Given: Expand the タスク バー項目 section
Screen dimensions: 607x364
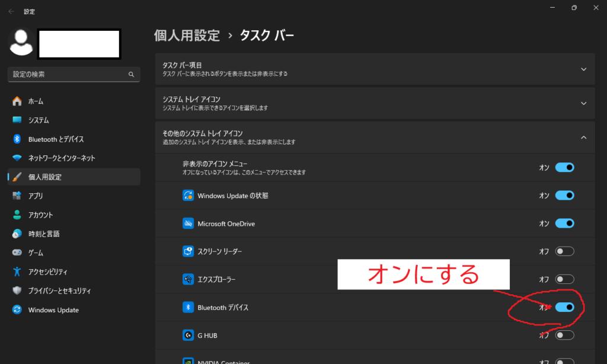Looking at the screenshot, I should coord(583,69).
